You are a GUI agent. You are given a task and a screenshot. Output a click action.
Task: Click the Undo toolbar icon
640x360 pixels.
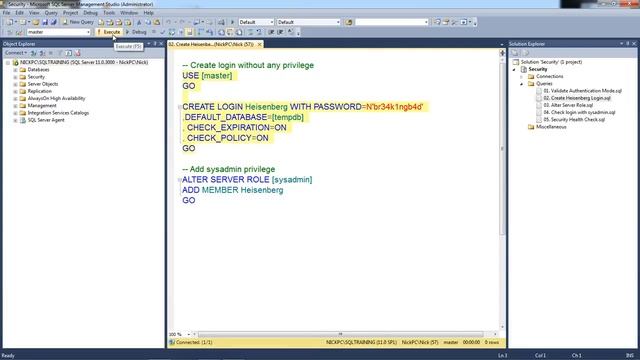168,22
